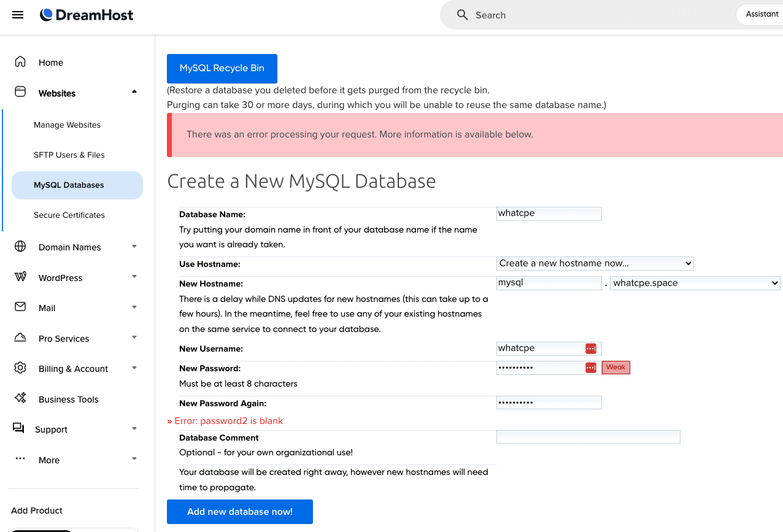Click the Domain Names globe icon
The height and width of the screenshot is (532, 783).
click(20, 247)
